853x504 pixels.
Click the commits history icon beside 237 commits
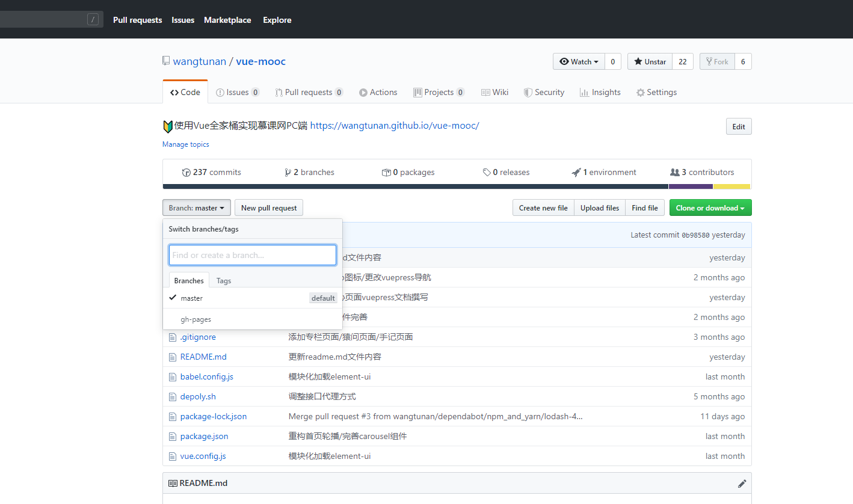186,173
